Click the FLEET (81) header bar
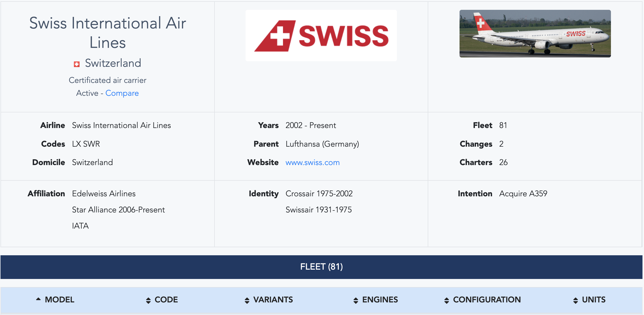The image size is (644, 315). (x=321, y=267)
